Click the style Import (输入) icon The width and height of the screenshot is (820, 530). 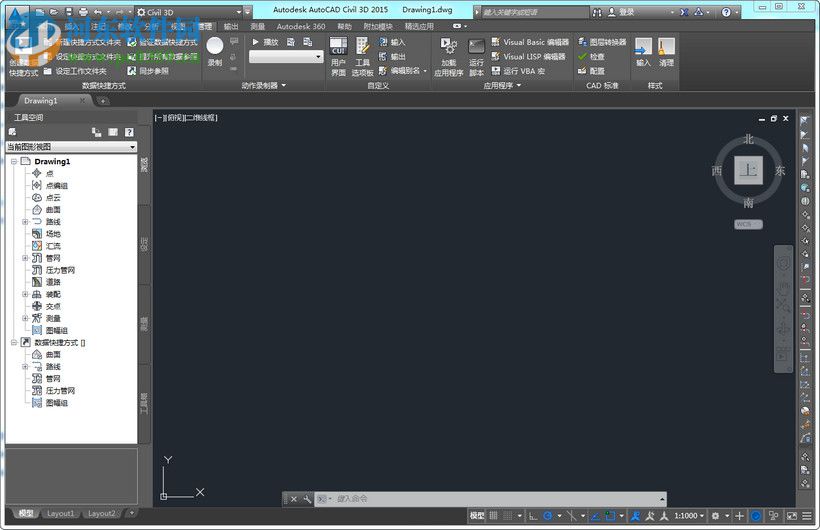coord(643,52)
